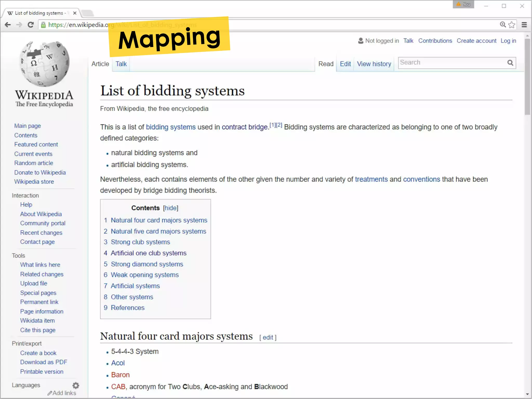The image size is (532, 399).
Task: Reload the page with the refresh icon
Action: [x=30, y=25]
